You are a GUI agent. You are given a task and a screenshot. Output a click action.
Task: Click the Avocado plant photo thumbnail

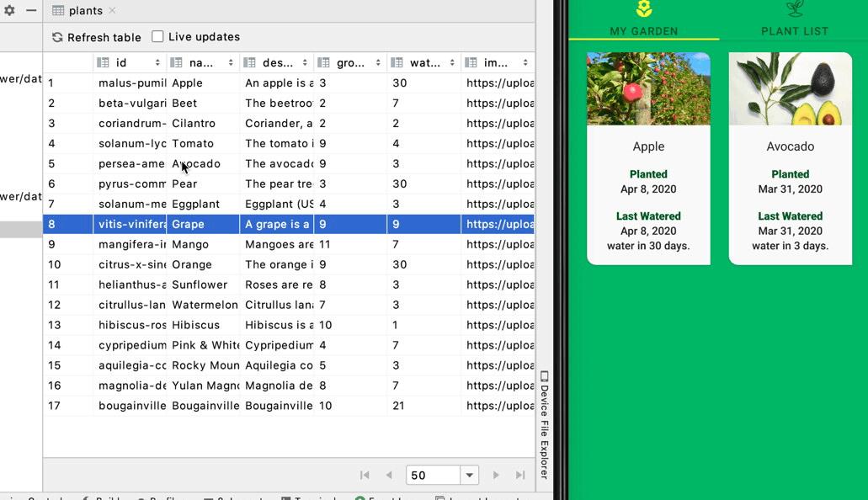coord(790,88)
